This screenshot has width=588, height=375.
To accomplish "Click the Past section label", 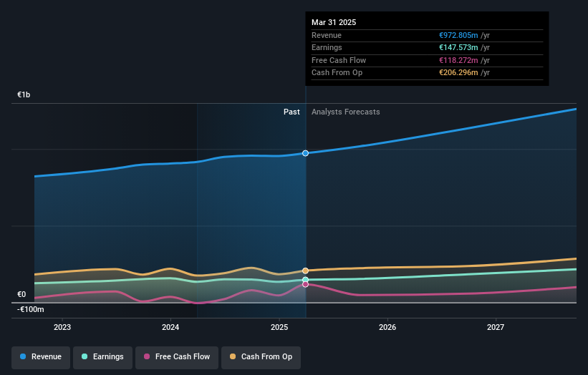I will [x=291, y=112].
